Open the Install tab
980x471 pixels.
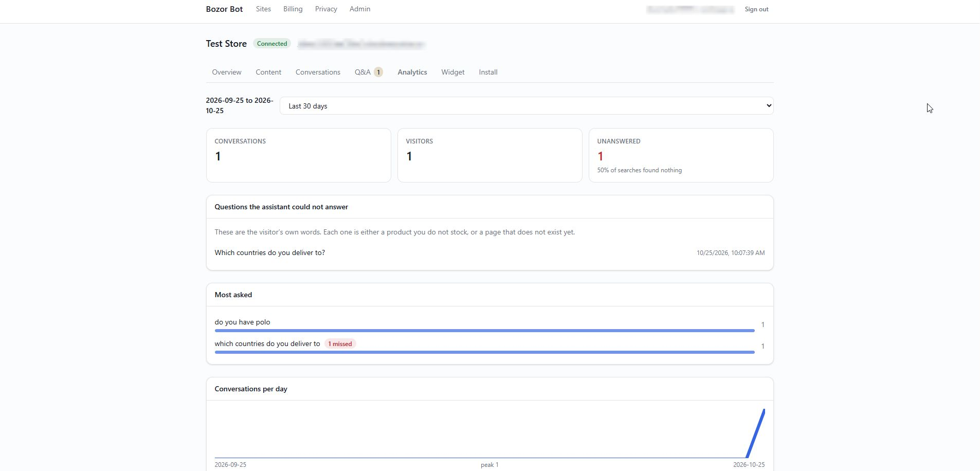488,72
